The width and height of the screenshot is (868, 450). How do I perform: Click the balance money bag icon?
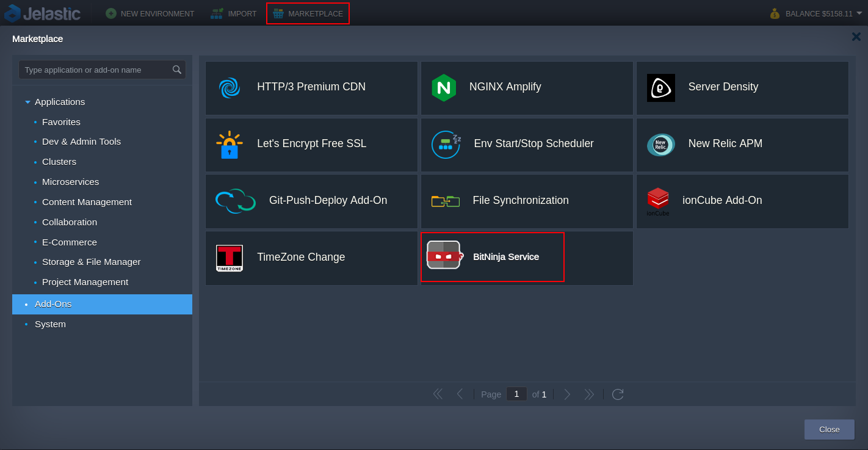pyautogui.click(x=775, y=13)
